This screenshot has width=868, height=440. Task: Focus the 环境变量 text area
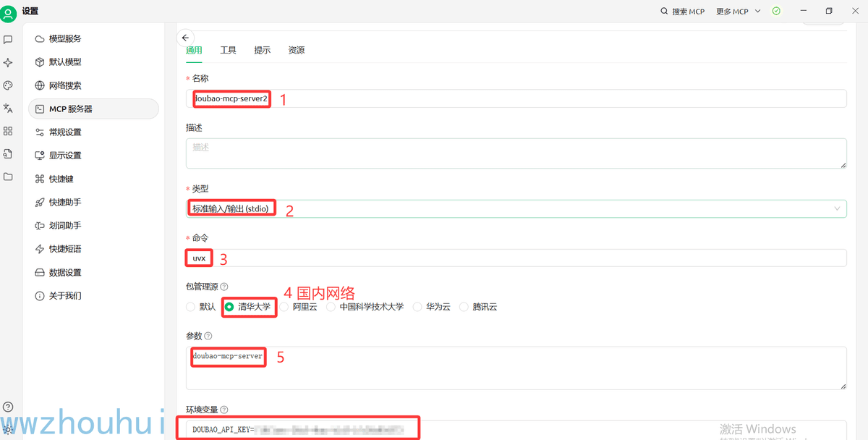click(516, 430)
